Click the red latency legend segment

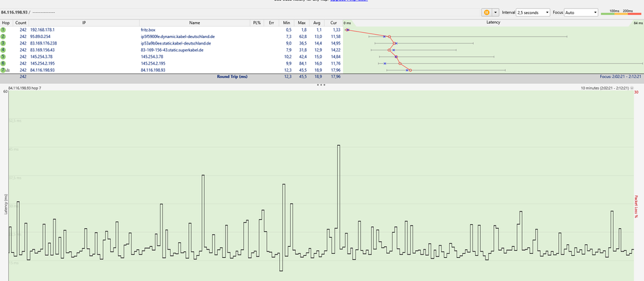[634, 14]
